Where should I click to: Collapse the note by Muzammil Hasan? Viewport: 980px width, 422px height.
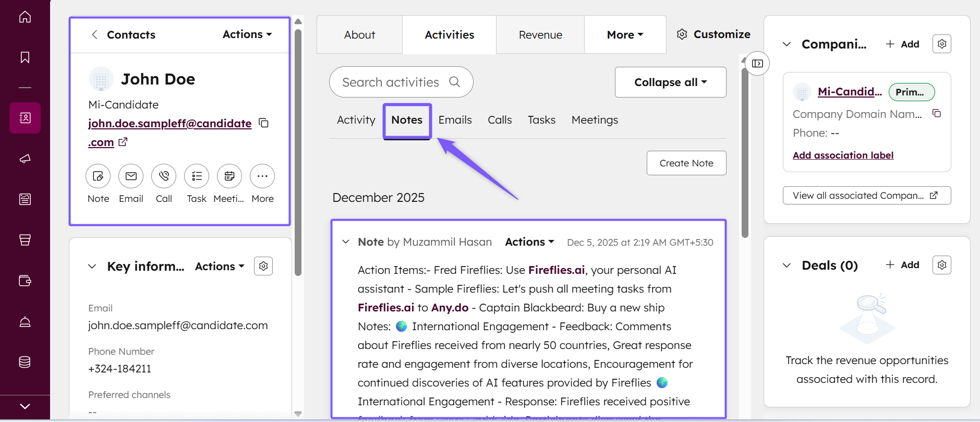pyautogui.click(x=346, y=242)
